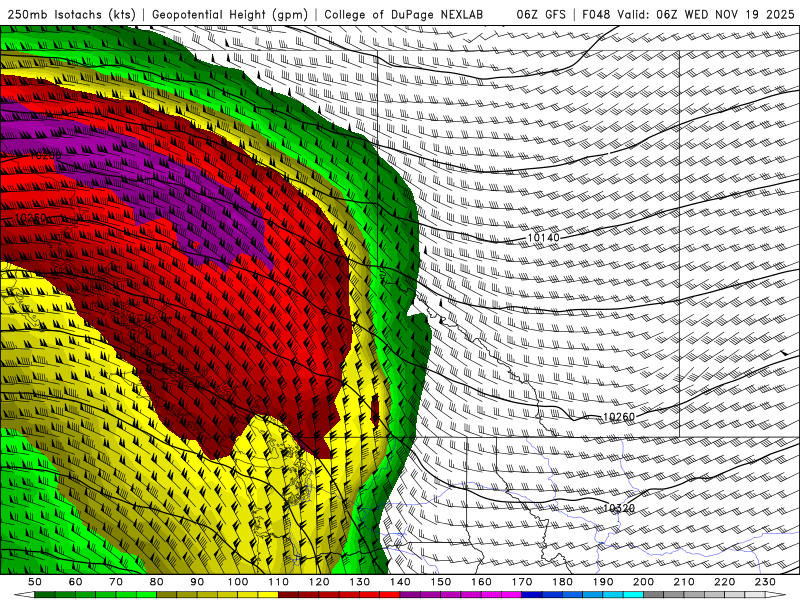The height and width of the screenshot is (600, 800).
Task: Click the 110 kt colorbar label
Action: click(279, 582)
